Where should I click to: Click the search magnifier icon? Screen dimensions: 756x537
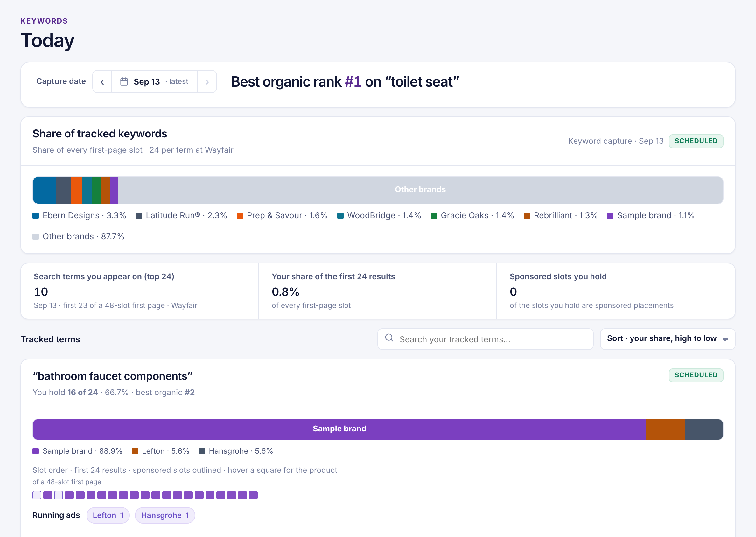coord(389,338)
